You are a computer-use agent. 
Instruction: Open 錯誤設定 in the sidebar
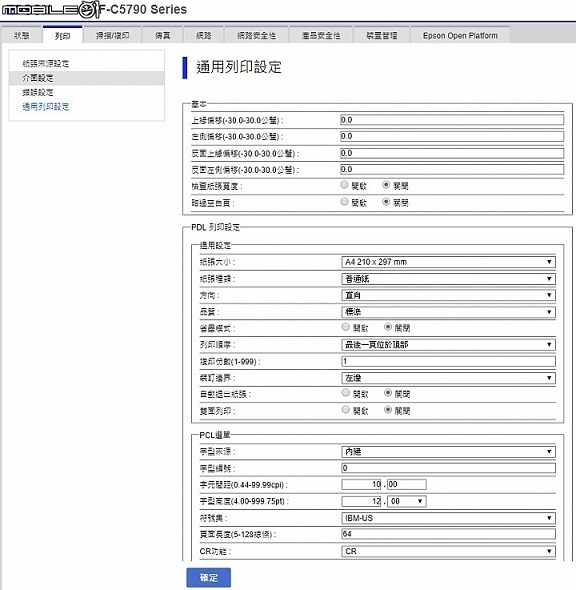[38, 92]
